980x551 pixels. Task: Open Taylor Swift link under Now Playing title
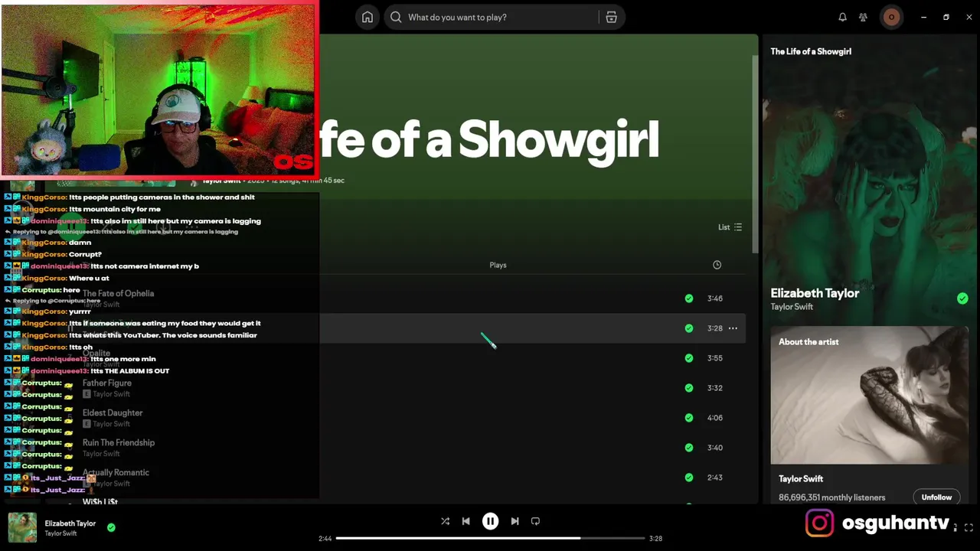792,307
